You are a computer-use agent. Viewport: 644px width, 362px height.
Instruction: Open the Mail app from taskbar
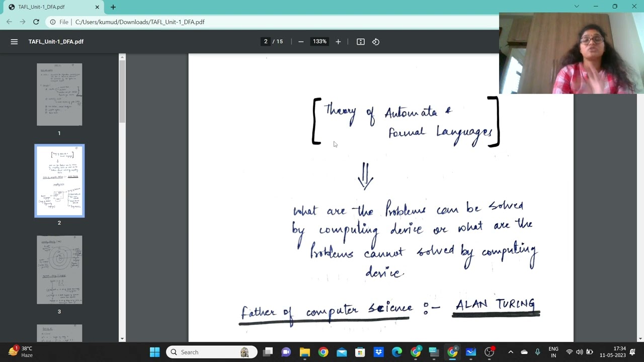tap(342, 352)
